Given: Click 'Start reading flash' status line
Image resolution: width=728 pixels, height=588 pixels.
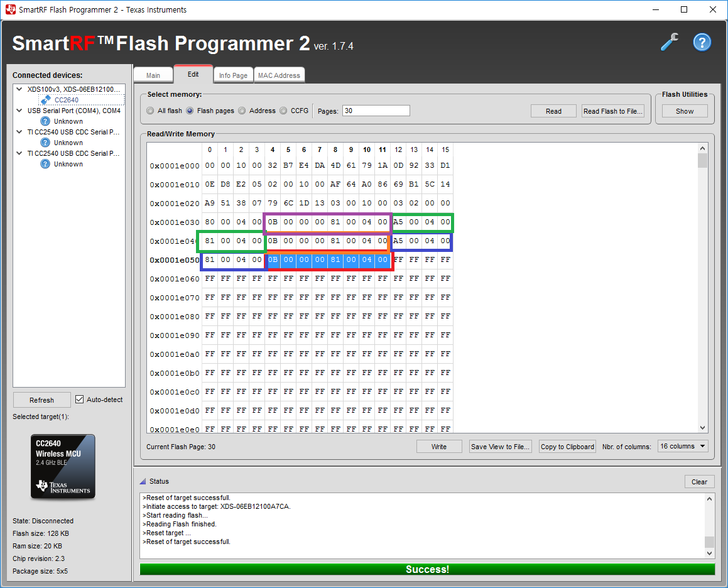Looking at the screenshot, I should (x=175, y=515).
